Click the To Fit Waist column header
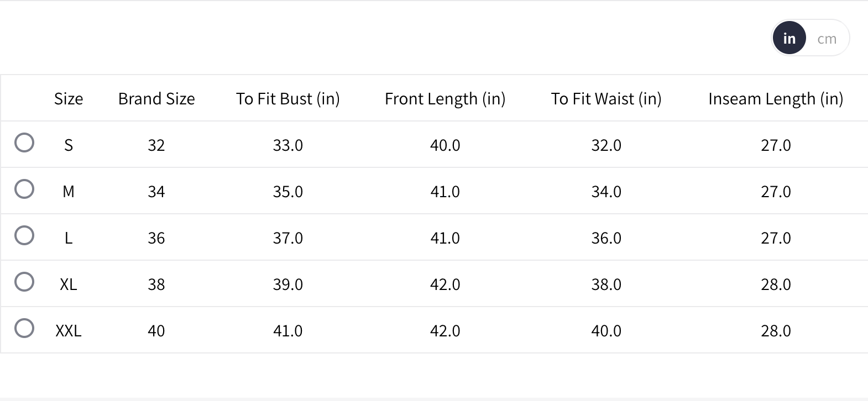This screenshot has height=401, width=868. coord(606,99)
